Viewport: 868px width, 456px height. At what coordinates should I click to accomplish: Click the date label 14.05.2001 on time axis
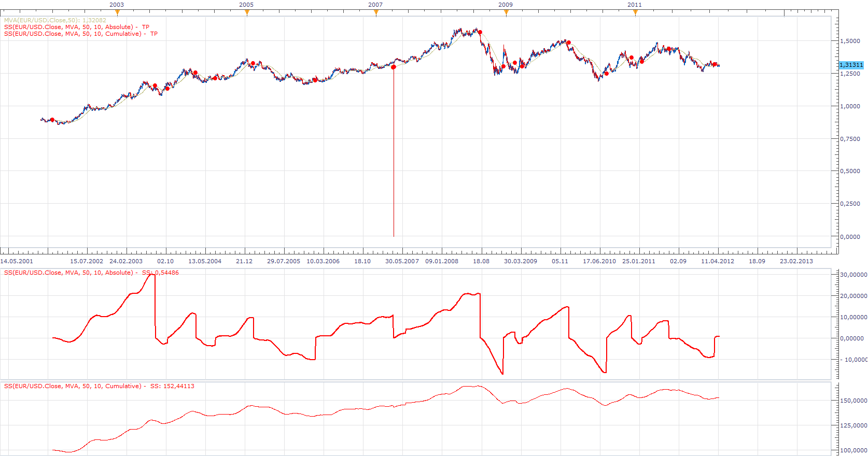tap(17, 261)
